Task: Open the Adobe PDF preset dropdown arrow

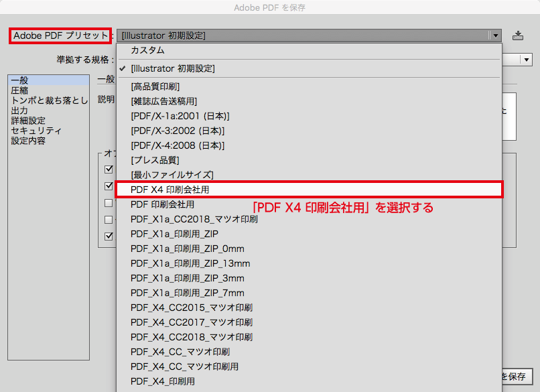Action: pyautogui.click(x=495, y=36)
